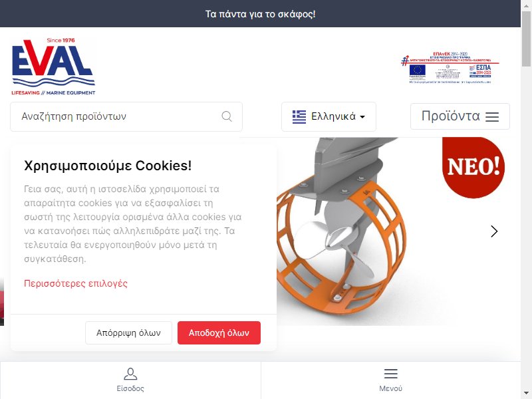Click the ΕΣΠΑ funding banner image
Screen dimensions: 532x399
tap(450, 68)
